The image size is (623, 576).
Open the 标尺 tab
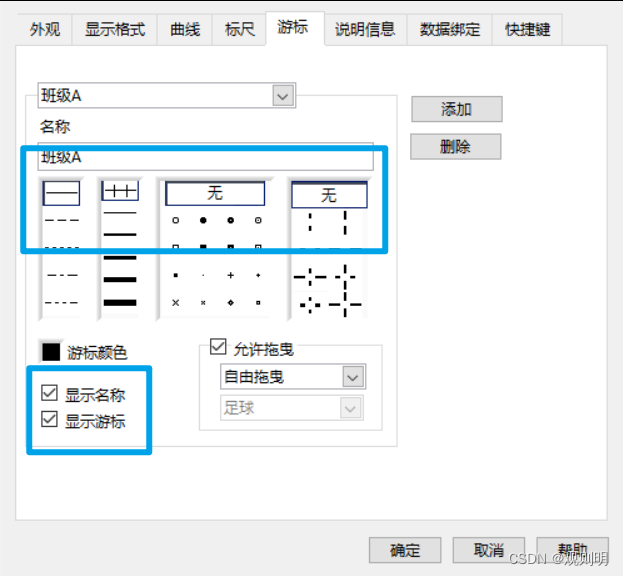pos(239,29)
